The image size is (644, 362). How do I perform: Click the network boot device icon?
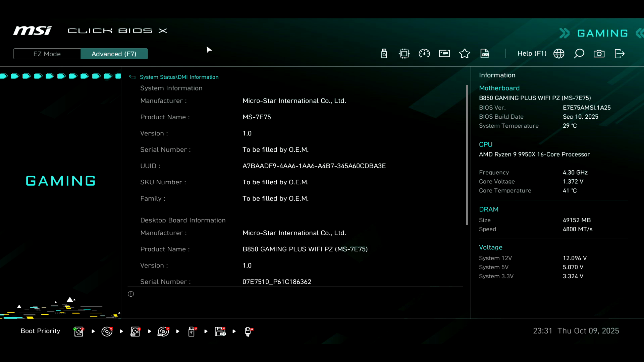click(248, 331)
